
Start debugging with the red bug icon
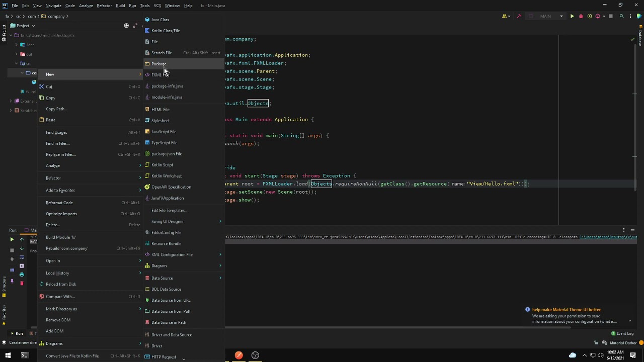[581, 16]
